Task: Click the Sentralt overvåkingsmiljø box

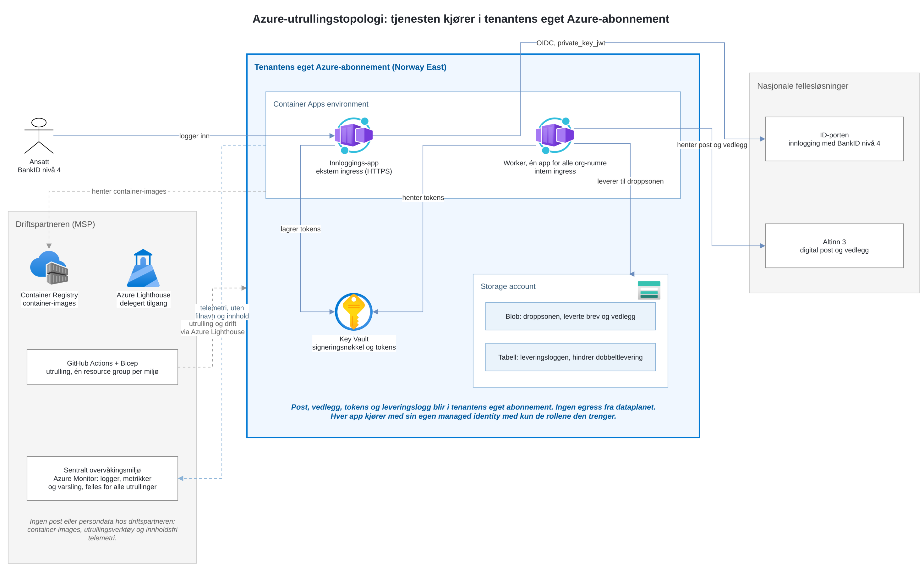Action: tap(102, 478)
